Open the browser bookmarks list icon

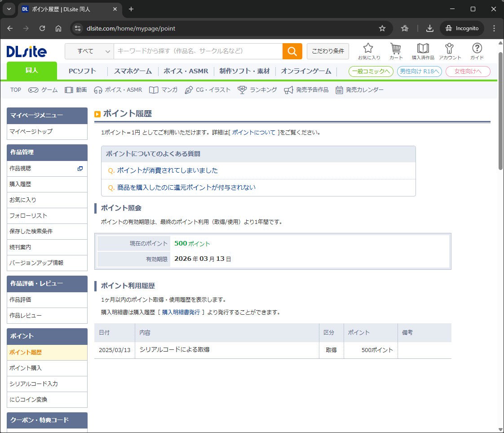(405, 28)
